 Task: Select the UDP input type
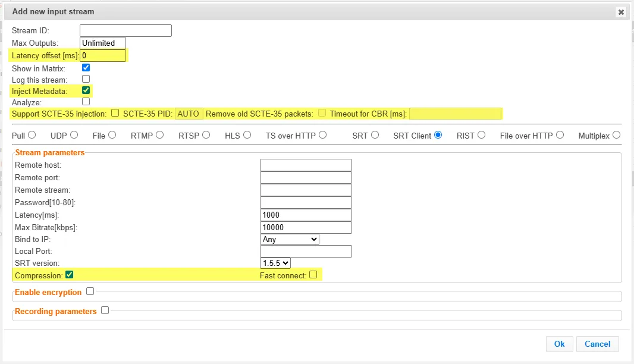pyautogui.click(x=74, y=135)
